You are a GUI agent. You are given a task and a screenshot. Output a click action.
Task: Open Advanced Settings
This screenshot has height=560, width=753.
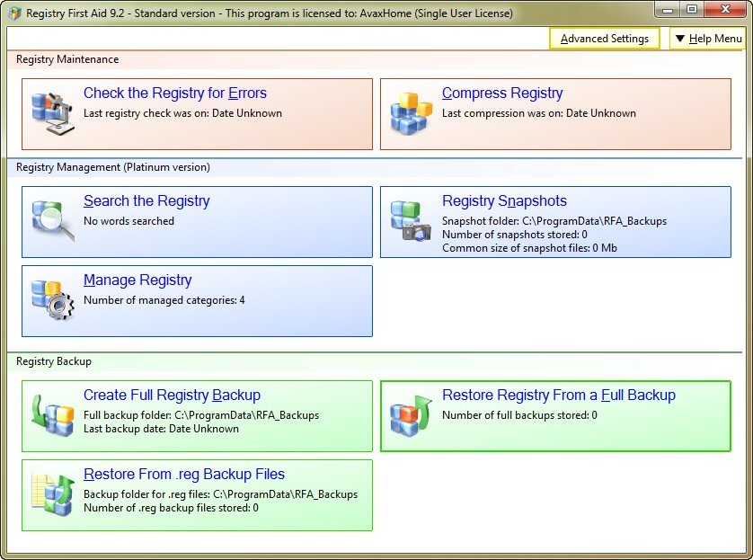click(604, 39)
